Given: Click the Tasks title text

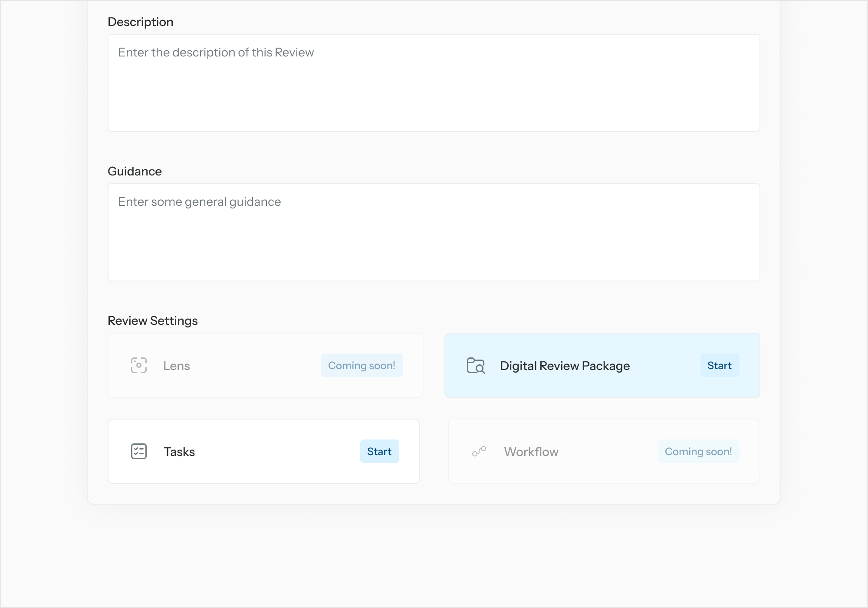Looking at the screenshot, I should [179, 452].
